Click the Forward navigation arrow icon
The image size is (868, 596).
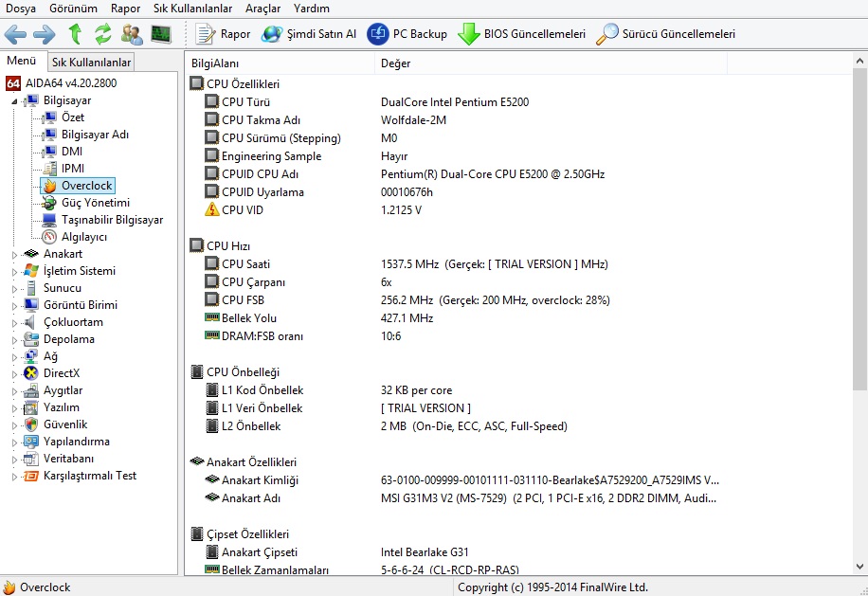pyautogui.click(x=45, y=34)
